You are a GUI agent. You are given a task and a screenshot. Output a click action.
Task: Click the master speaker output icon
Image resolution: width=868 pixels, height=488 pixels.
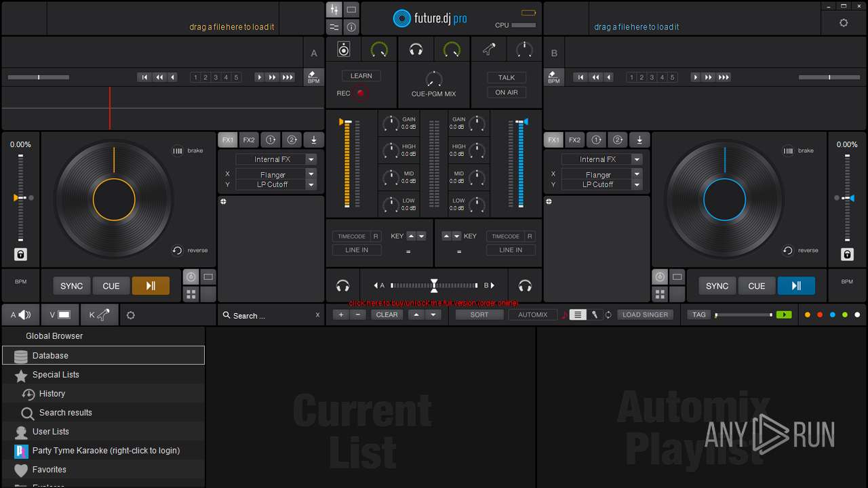click(x=344, y=49)
